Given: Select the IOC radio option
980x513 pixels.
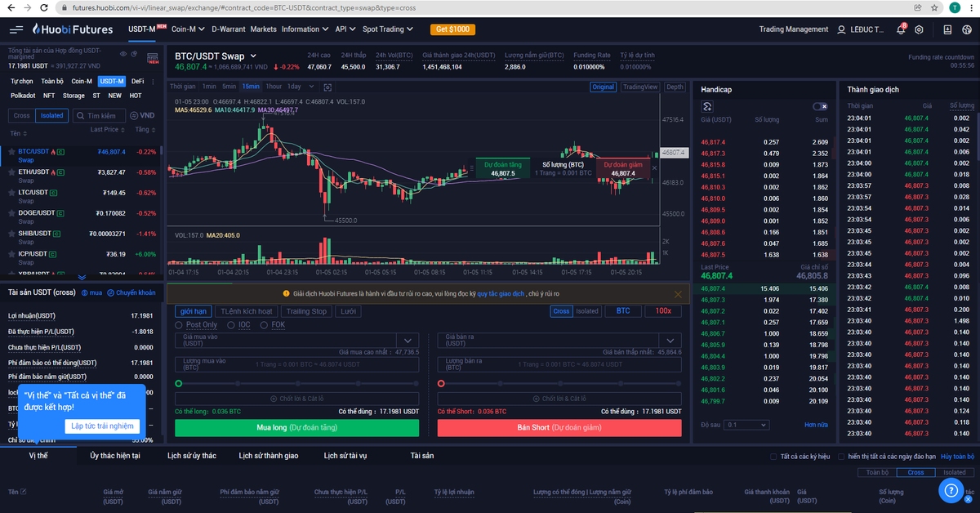Looking at the screenshot, I should pos(231,324).
